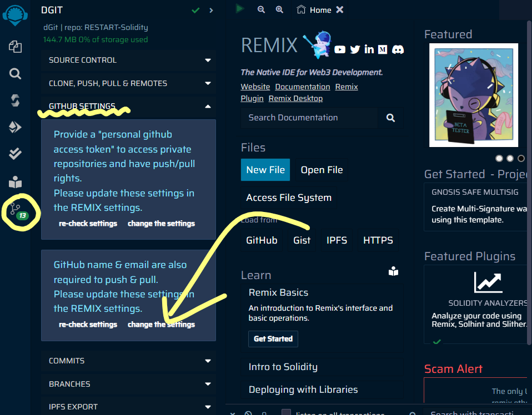
Task: Collapse the GITHUB SETTINGS section
Action: pos(129,107)
